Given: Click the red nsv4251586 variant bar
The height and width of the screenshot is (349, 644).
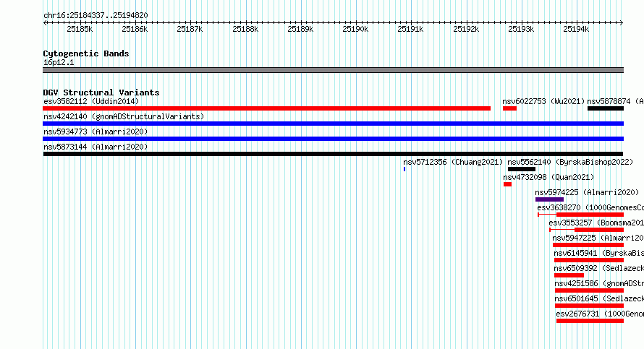Looking at the screenshot, I should point(590,290).
